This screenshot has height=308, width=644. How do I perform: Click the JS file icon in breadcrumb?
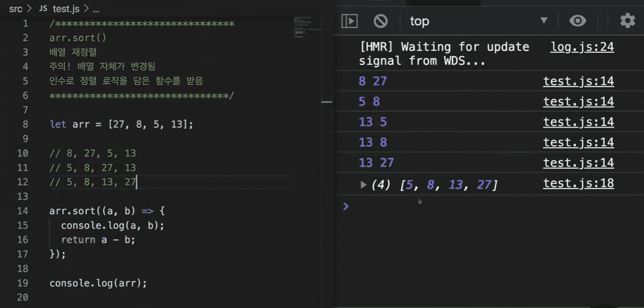pyautogui.click(x=43, y=9)
